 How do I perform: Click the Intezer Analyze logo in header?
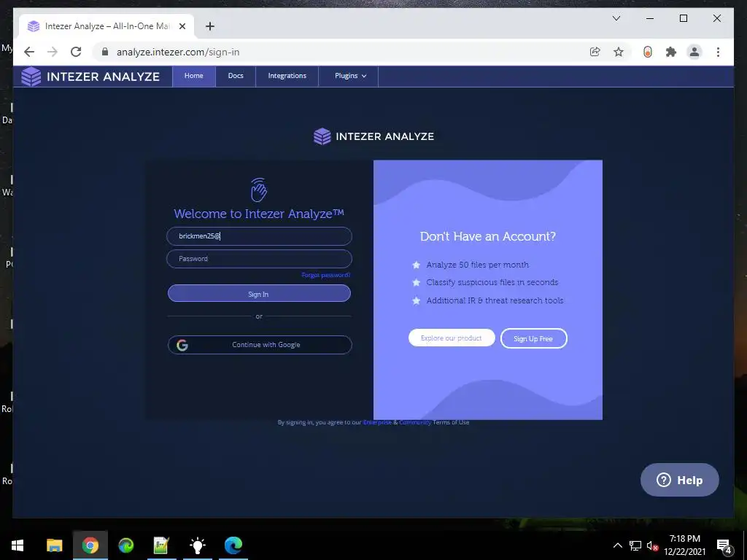(90, 77)
